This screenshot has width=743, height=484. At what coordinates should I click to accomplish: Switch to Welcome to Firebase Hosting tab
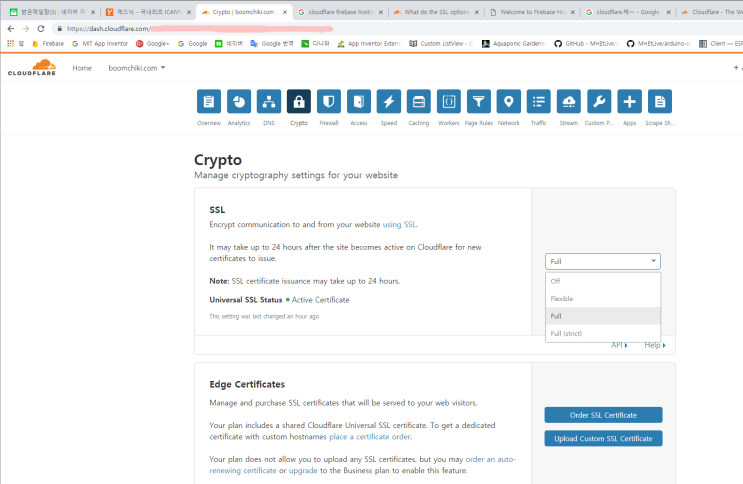click(532, 12)
